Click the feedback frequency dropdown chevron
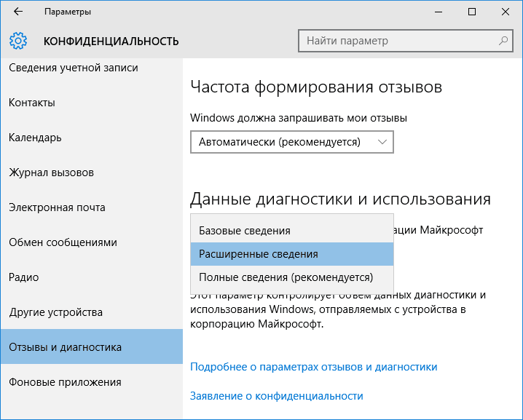Image resolution: width=523 pixels, height=420 pixels. (383, 142)
